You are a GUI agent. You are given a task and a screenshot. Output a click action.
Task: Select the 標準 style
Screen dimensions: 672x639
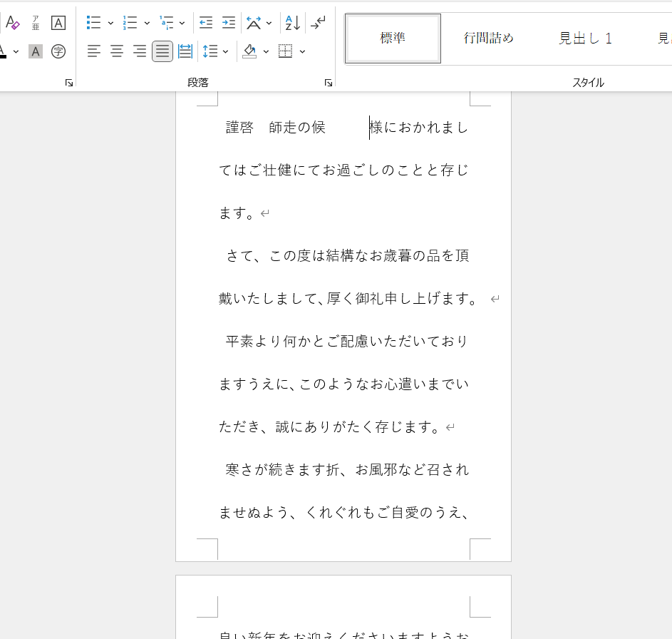[393, 39]
